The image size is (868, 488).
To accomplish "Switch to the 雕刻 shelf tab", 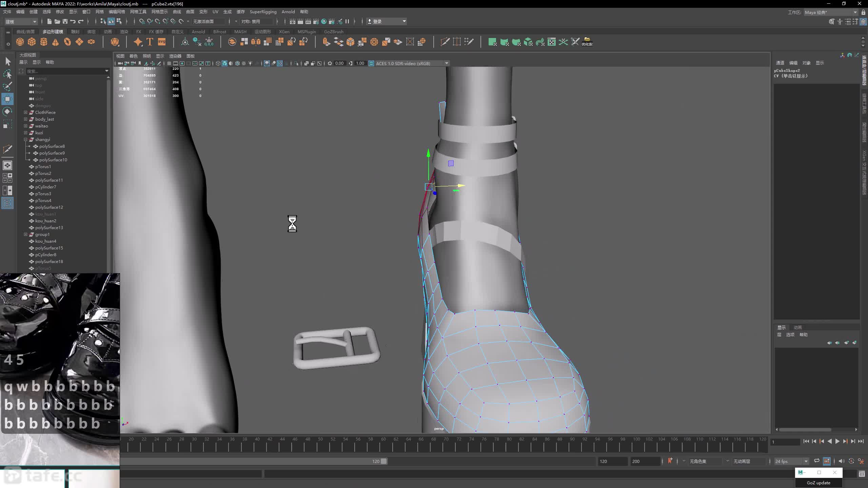I will point(75,32).
